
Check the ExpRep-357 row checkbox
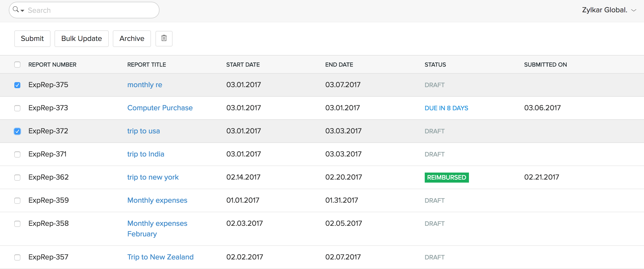17,257
